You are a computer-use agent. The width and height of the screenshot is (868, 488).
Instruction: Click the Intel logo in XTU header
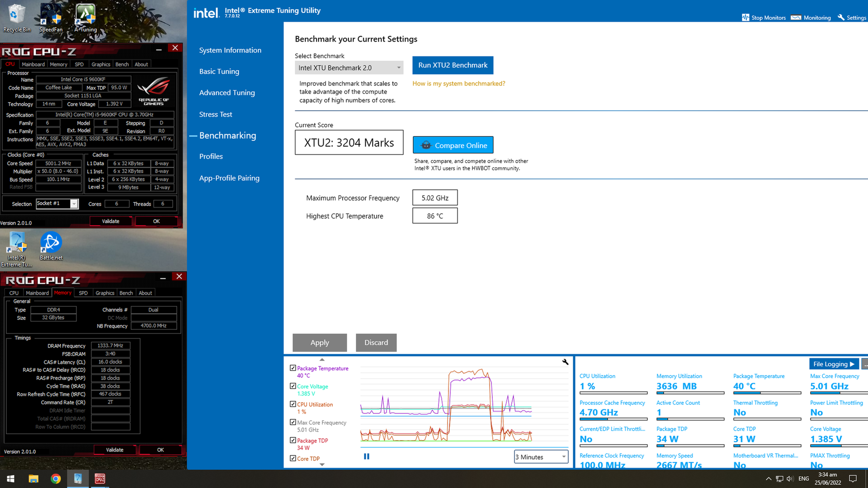207,13
